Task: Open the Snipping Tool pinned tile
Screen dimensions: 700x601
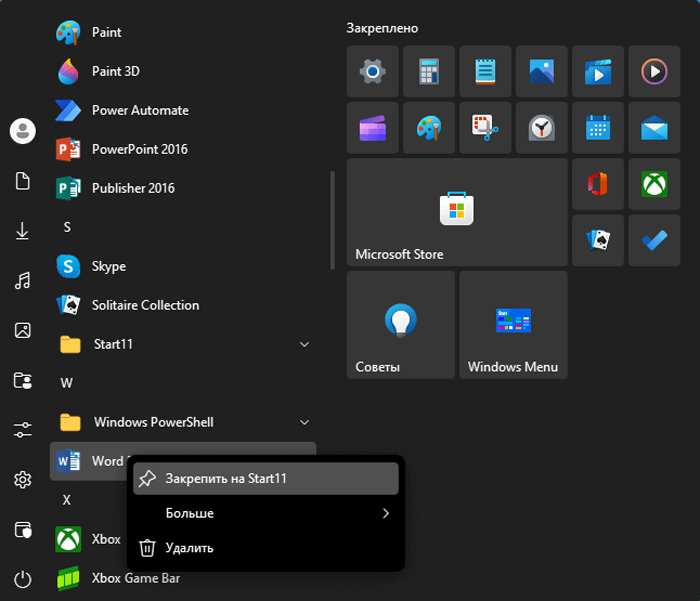Action: point(485,128)
